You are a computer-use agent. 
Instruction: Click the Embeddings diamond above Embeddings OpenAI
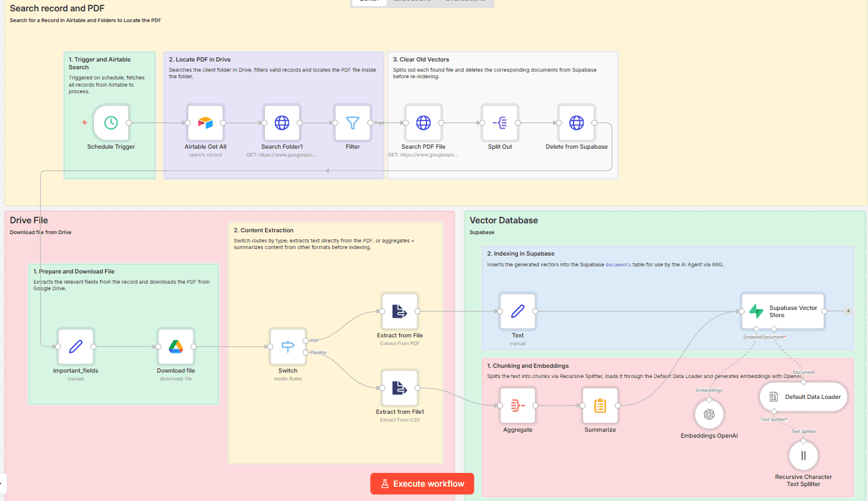pyautogui.click(x=709, y=399)
